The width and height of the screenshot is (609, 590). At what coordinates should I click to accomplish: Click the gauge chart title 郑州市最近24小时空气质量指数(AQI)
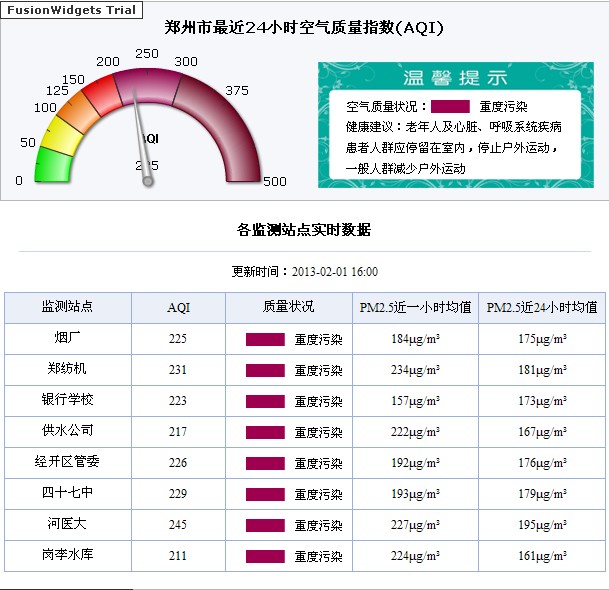click(304, 28)
